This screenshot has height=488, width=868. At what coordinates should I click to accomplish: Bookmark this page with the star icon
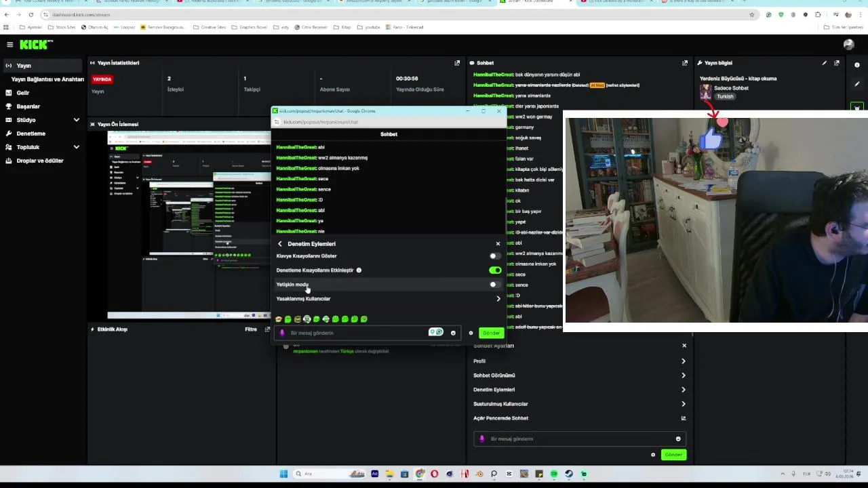coord(751,15)
